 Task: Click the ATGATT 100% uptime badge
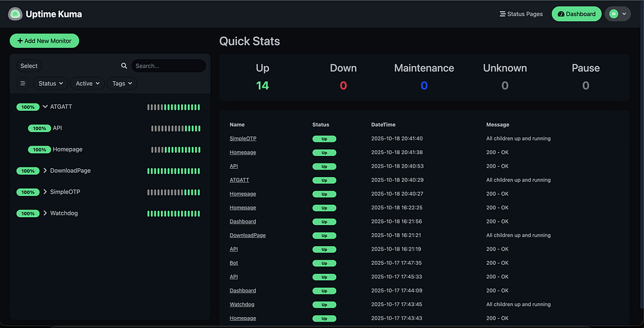click(x=28, y=107)
